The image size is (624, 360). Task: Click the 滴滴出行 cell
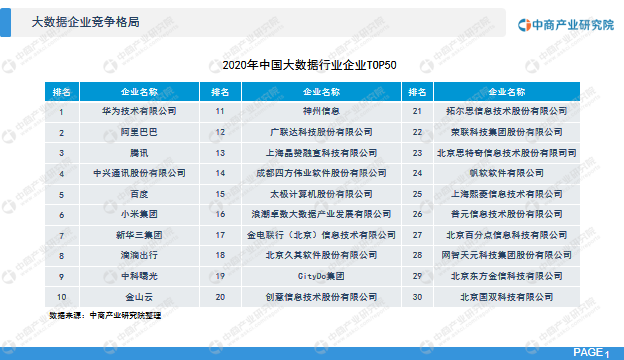pyautogui.click(x=139, y=256)
